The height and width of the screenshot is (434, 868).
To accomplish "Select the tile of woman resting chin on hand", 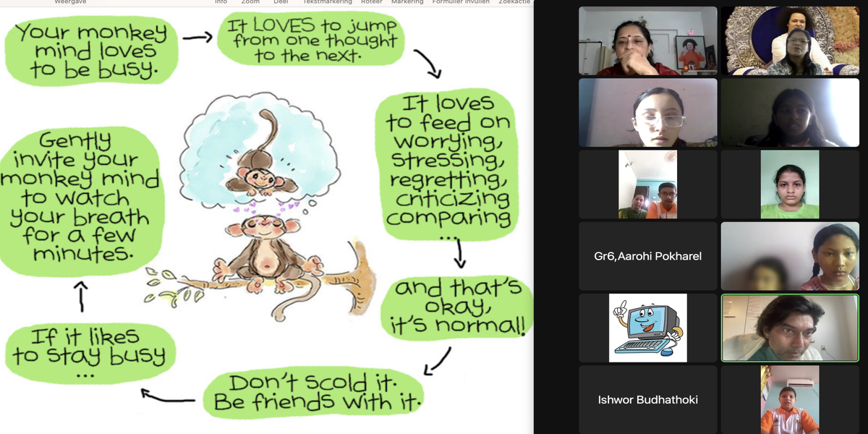I will (648, 41).
